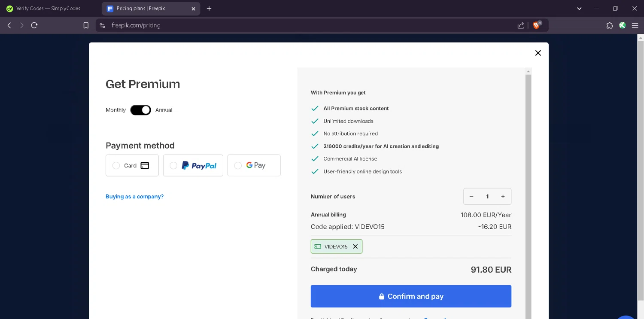
Task: Remove the VIDEVO15 coupon code
Action: 355,246
